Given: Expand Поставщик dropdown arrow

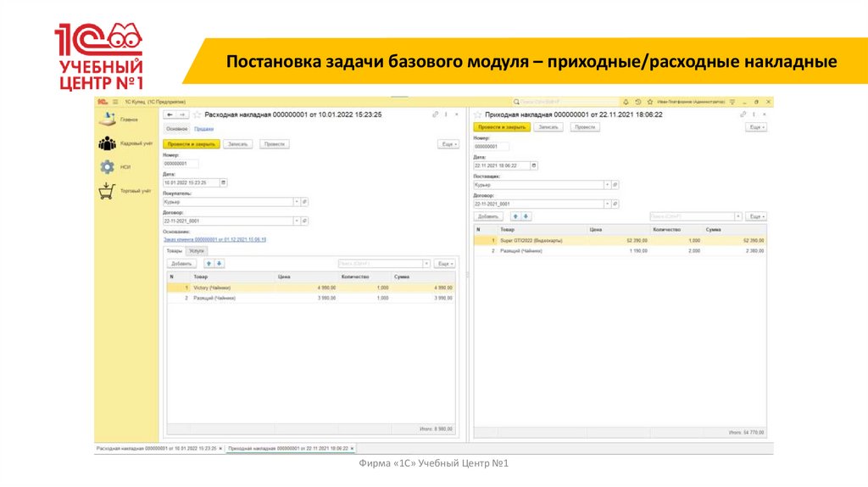Looking at the screenshot, I should click(x=607, y=184).
